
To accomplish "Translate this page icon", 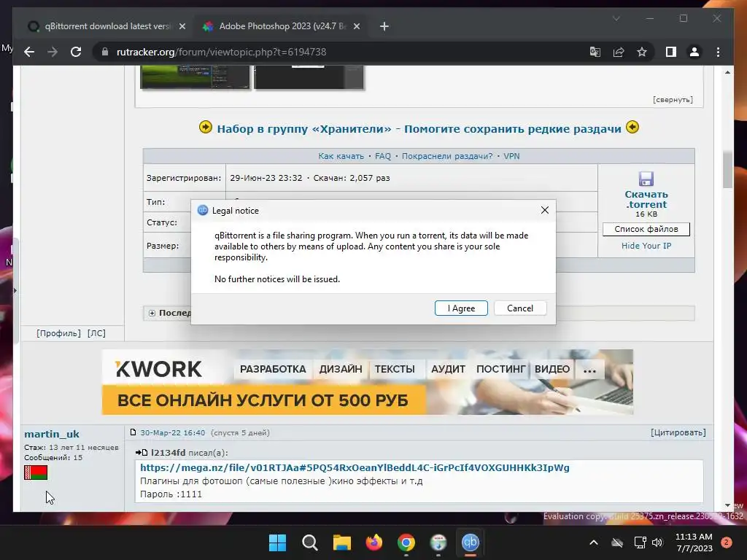I will pyautogui.click(x=595, y=52).
